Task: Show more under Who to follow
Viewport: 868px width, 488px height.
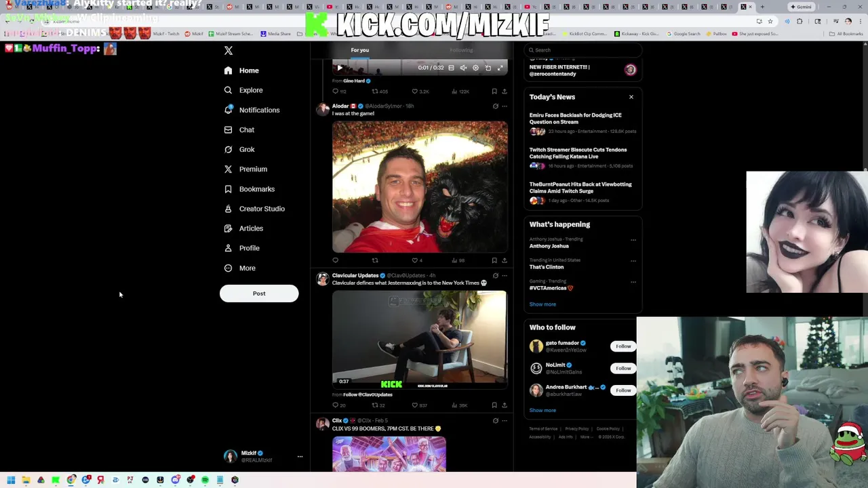Action: point(542,411)
